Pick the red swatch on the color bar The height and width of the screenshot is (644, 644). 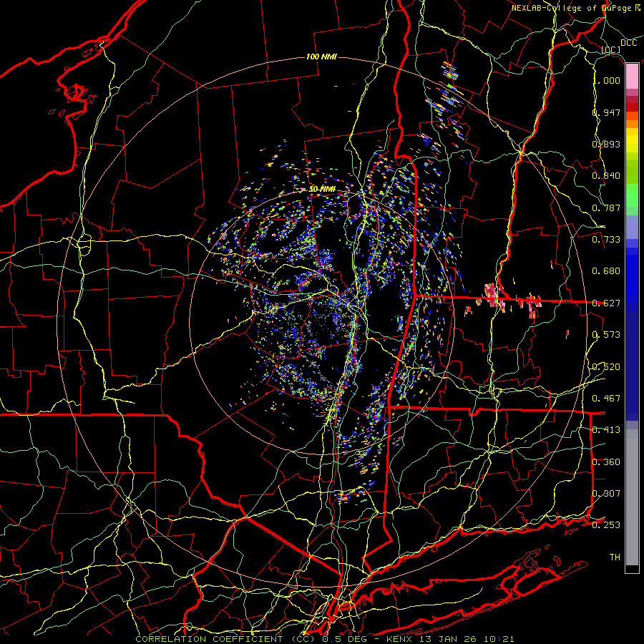point(632,107)
